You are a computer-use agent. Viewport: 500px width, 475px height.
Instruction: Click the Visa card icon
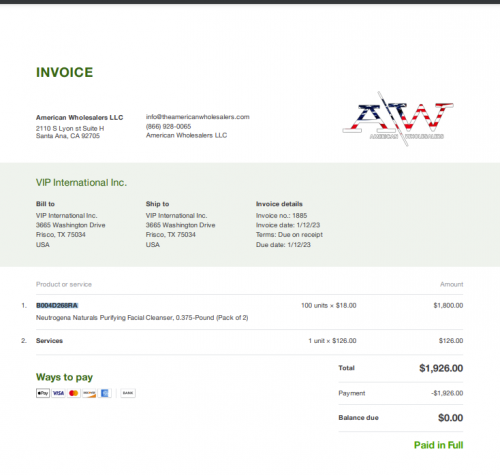click(x=58, y=393)
